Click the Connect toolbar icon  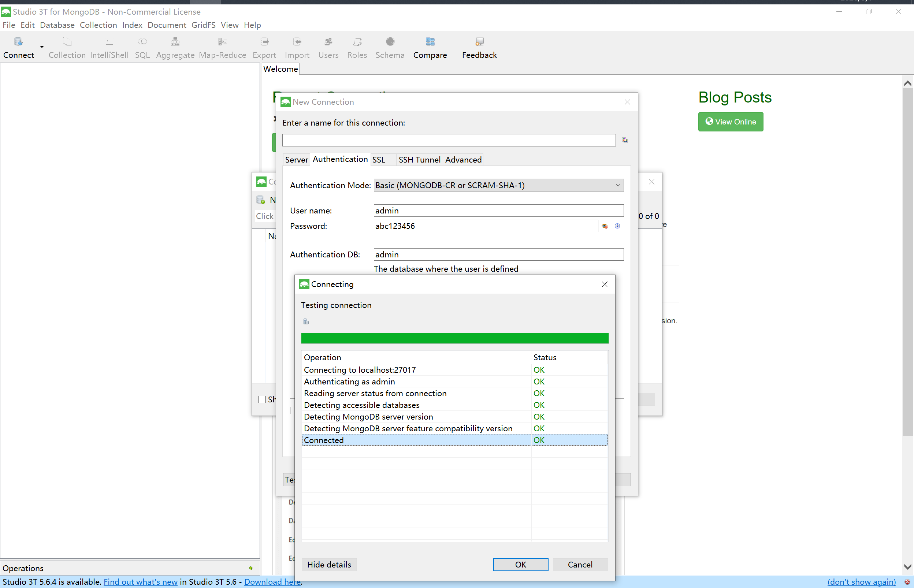(x=18, y=42)
